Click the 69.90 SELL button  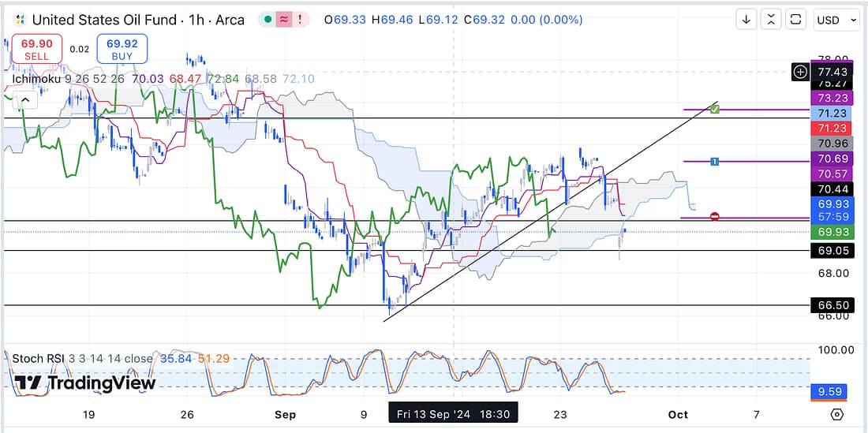click(x=36, y=49)
